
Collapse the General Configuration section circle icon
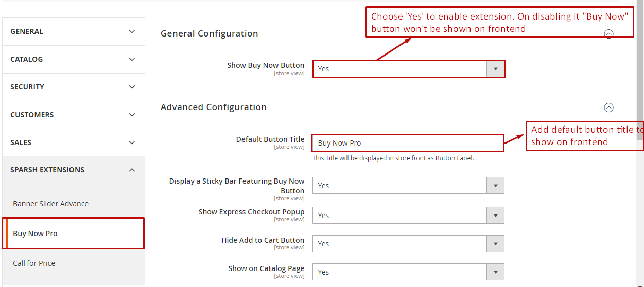pyautogui.click(x=608, y=34)
